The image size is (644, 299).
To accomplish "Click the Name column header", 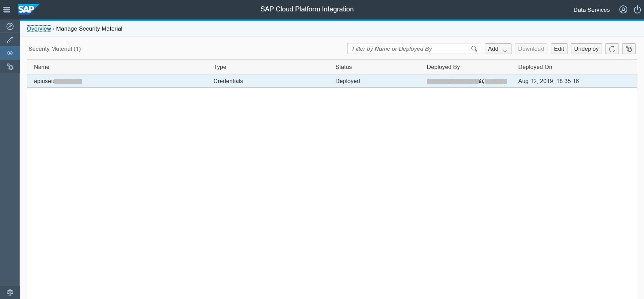I will point(42,67).
